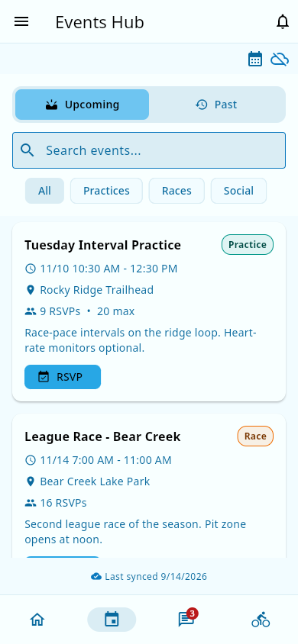Open Tuesday Interval Practice event title
The height and width of the screenshot is (644, 298).
tap(102, 245)
